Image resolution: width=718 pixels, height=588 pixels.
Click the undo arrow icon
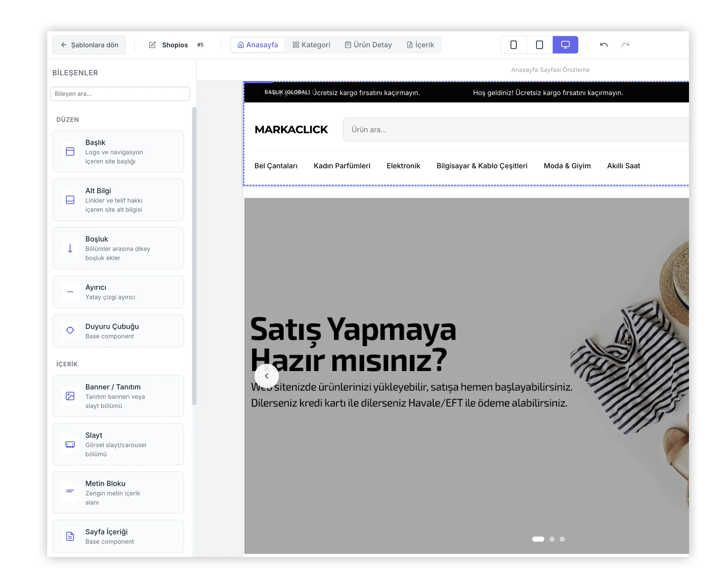603,45
